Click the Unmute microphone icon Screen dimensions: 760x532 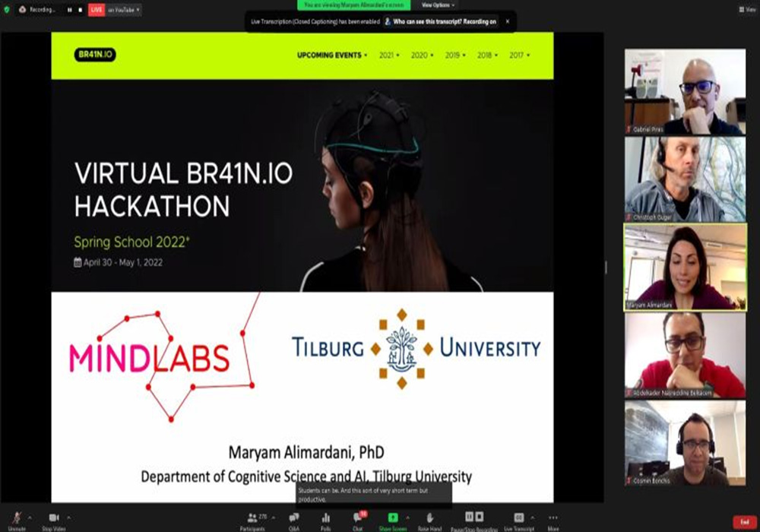tap(17, 518)
